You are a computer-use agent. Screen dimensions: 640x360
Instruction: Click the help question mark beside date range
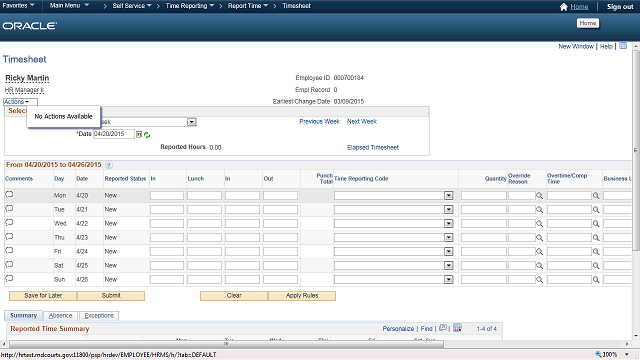pyautogui.click(x=109, y=165)
